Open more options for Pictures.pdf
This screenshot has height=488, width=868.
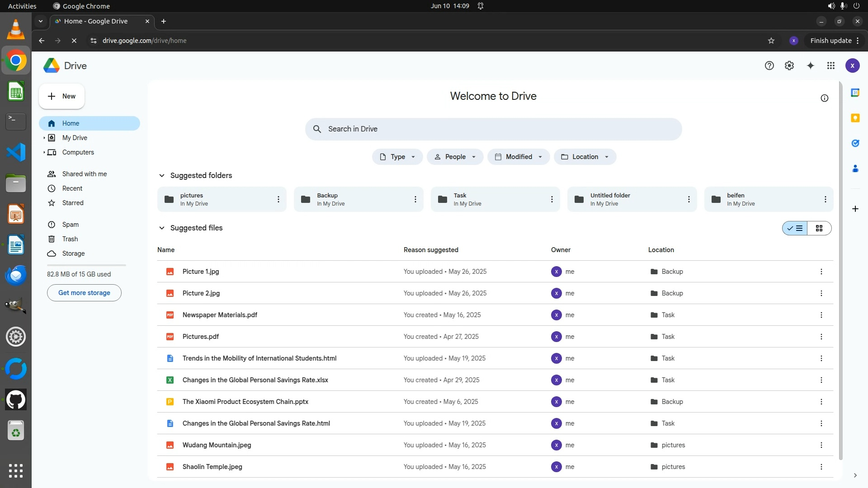(821, 337)
